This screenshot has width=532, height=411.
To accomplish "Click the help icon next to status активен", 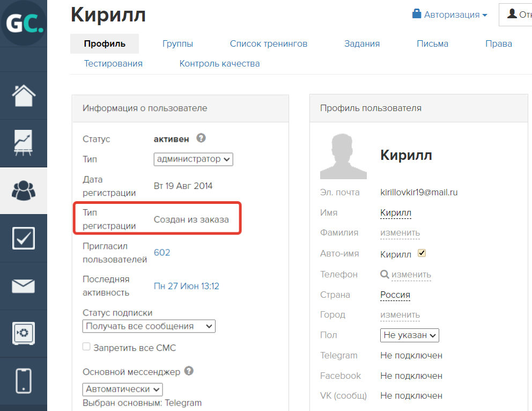I will click(x=201, y=138).
